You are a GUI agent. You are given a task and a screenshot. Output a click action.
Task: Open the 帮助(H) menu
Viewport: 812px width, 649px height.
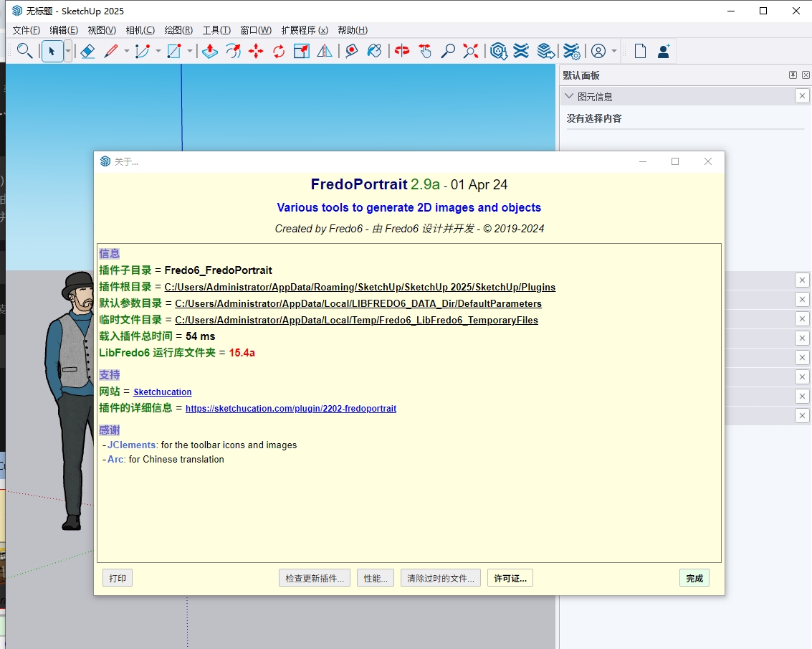point(353,30)
